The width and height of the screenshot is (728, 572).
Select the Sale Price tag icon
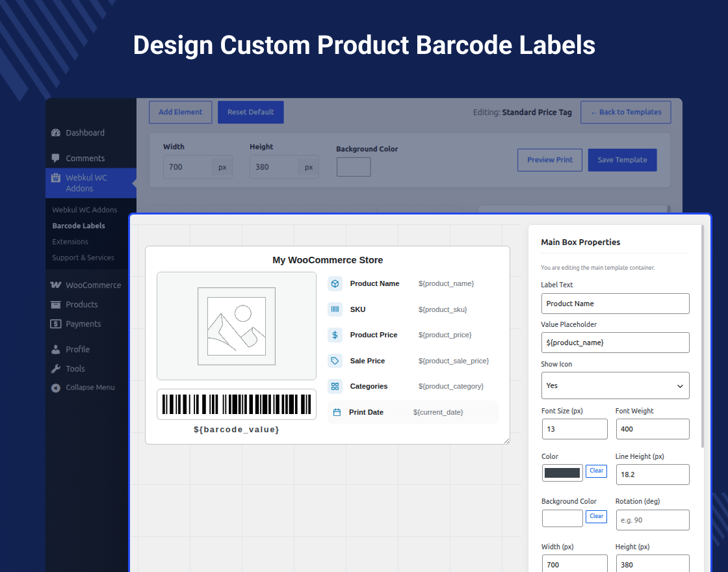coord(335,361)
